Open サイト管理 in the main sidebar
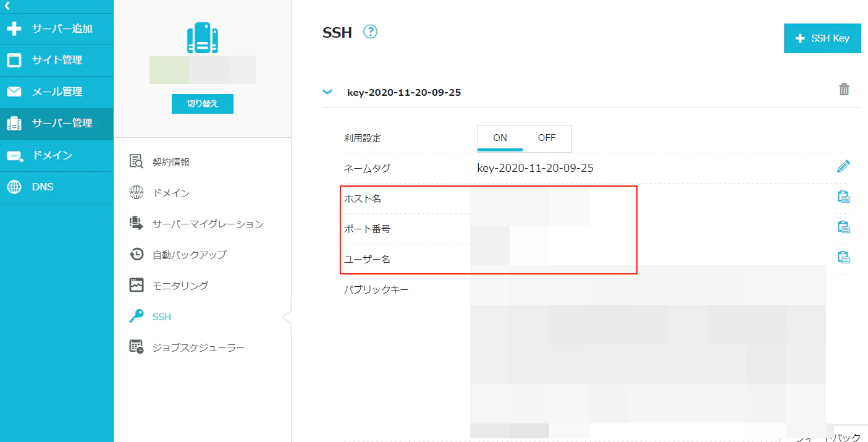This screenshot has height=442, width=868. 57,61
